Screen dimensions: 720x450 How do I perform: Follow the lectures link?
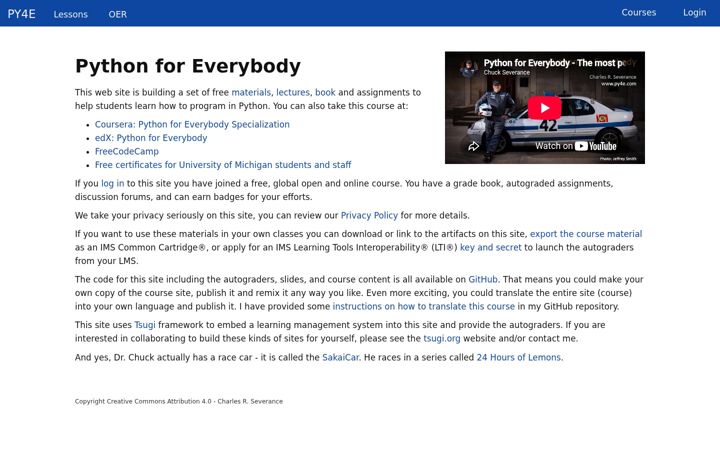tap(293, 92)
